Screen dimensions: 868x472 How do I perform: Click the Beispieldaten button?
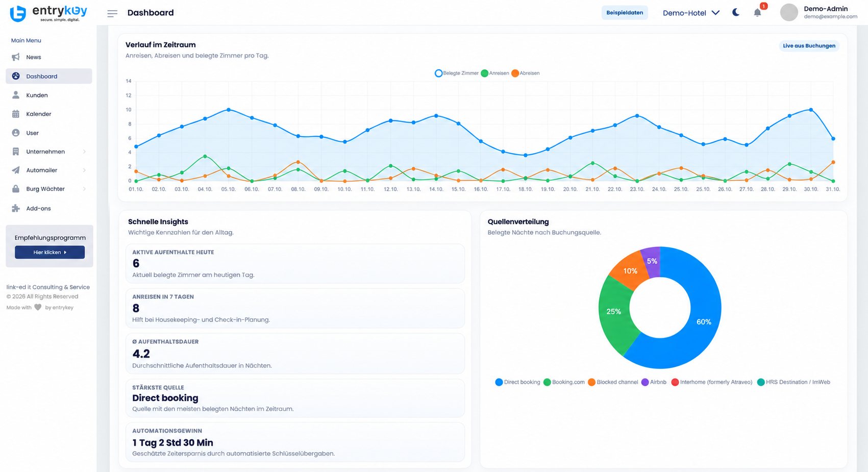click(x=625, y=13)
